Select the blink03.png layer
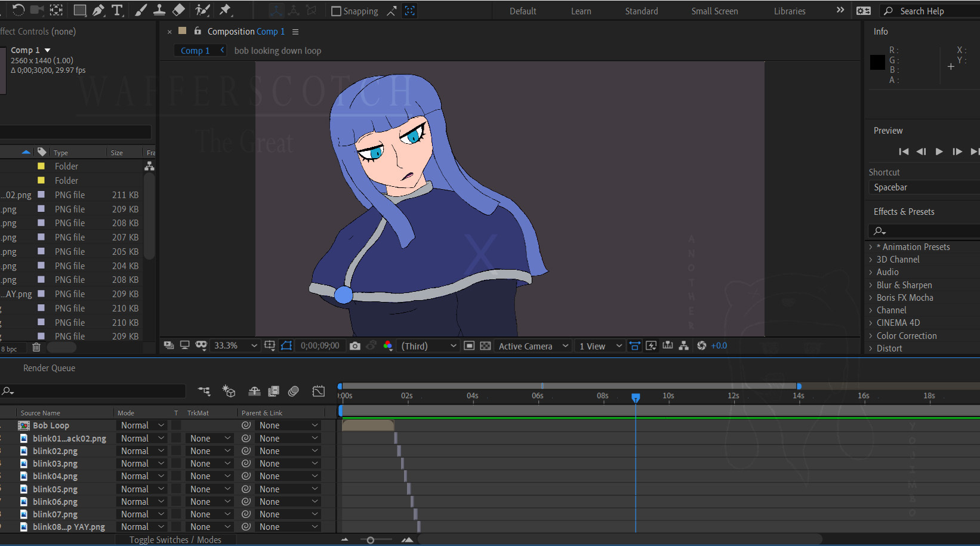Viewport: 980px width, 546px height. [55, 464]
